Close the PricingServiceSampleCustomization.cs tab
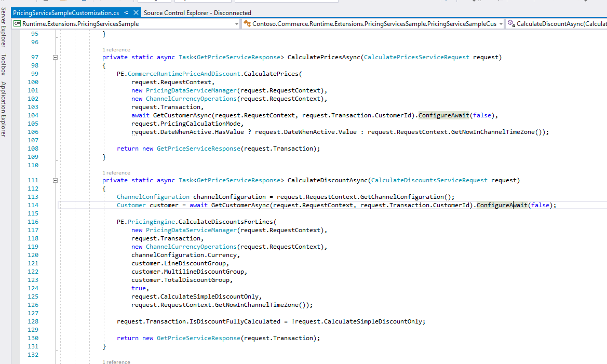 click(136, 12)
